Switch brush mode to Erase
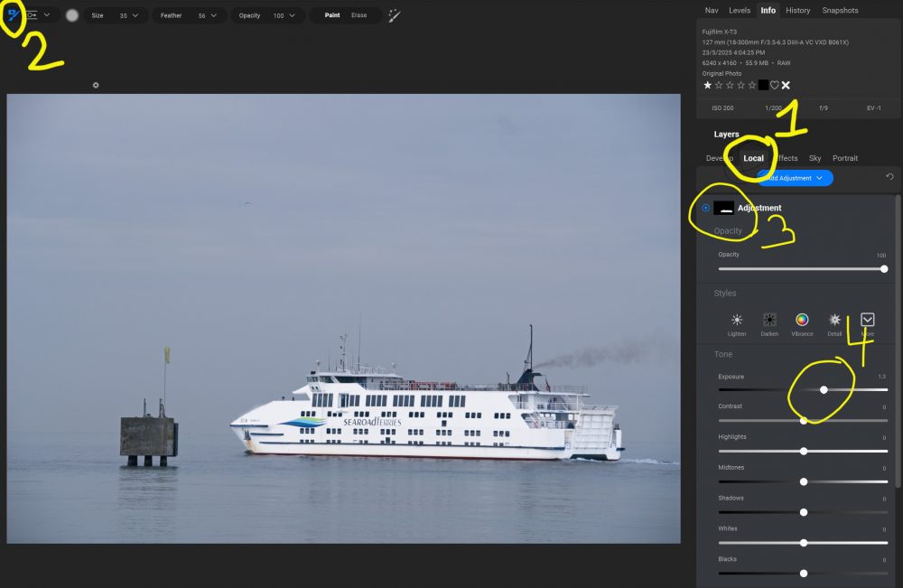903x588 pixels. (358, 15)
